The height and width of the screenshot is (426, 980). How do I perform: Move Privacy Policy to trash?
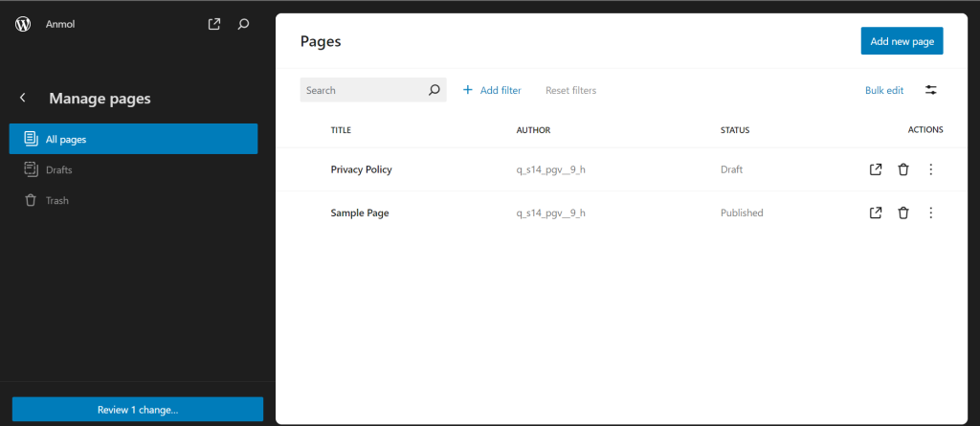(x=903, y=169)
